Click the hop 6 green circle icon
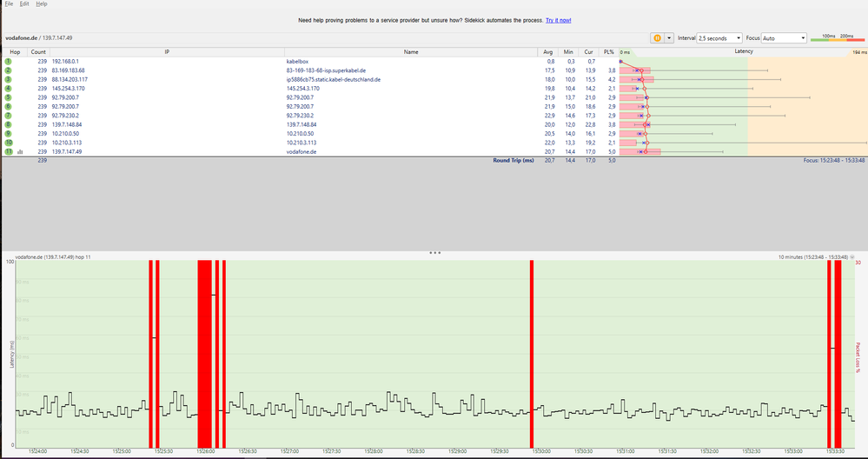Image resolution: width=868 pixels, height=459 pixels. pos(9,106)
